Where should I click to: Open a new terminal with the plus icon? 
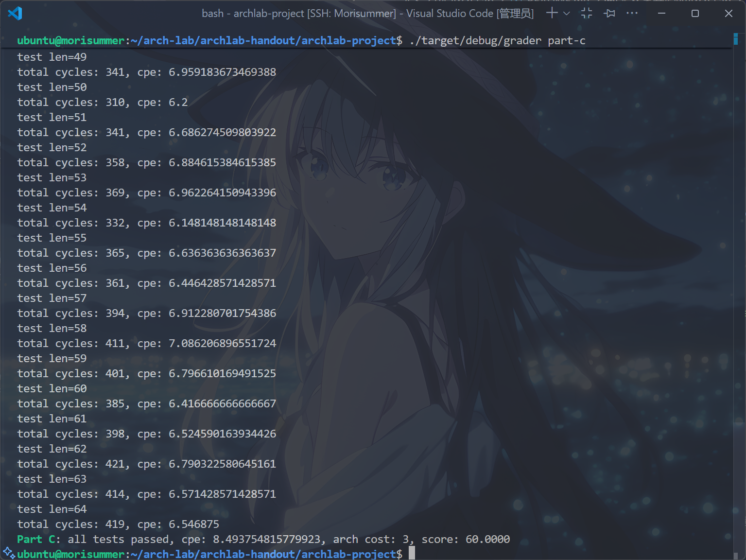[x=552, y=13]
